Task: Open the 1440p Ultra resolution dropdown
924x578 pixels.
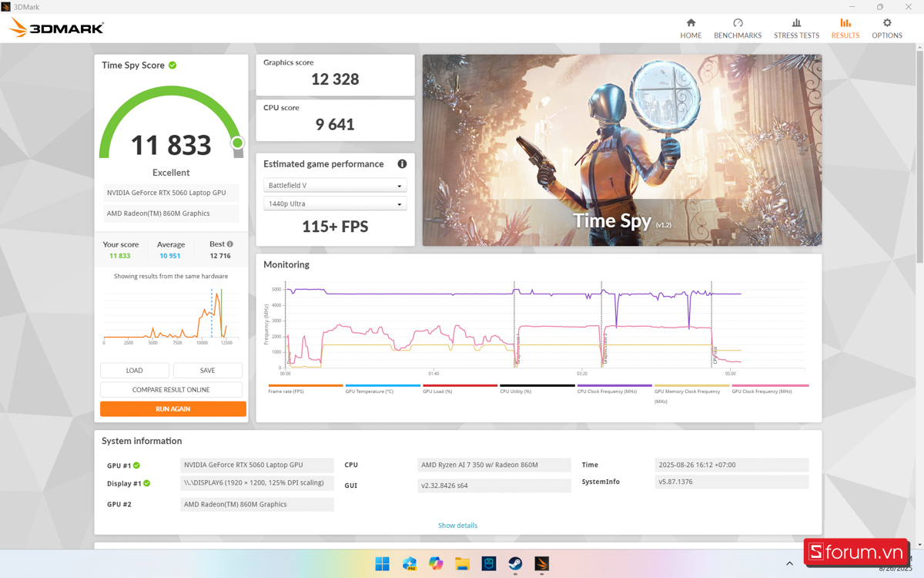Action: [335, 204]
